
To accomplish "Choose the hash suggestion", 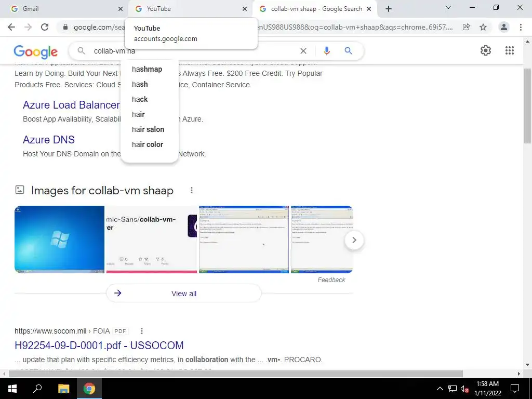I will pos(140,84).
